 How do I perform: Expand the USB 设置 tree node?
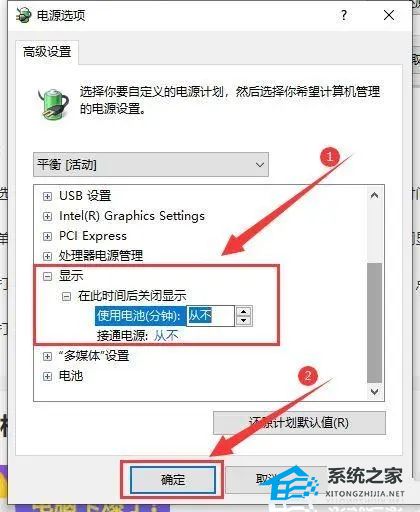click(47, 196)
